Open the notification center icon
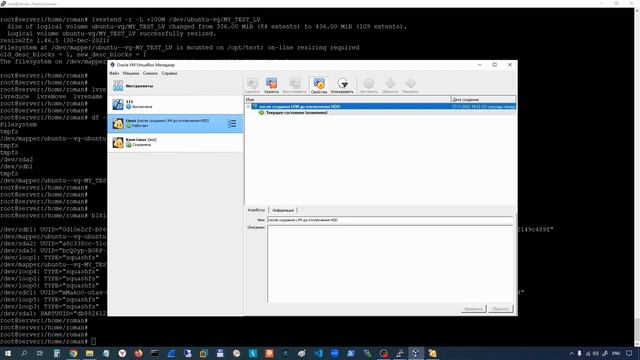Screen dimensions: 640x360 629,353
